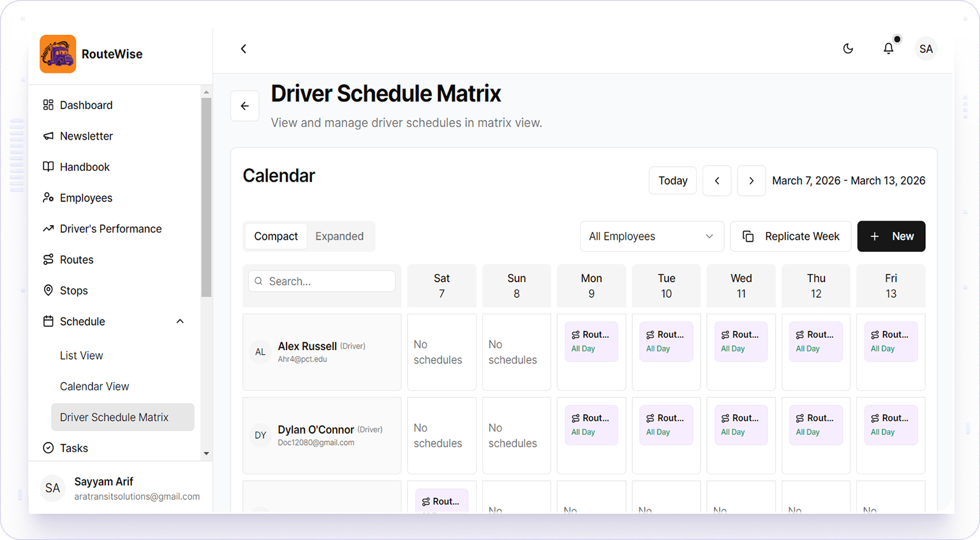The width and height of the screenshot is (980, 540).
Task: Click the sidebar vertical scrollbar
Action: pyautogui.click(x=206, y=198)
